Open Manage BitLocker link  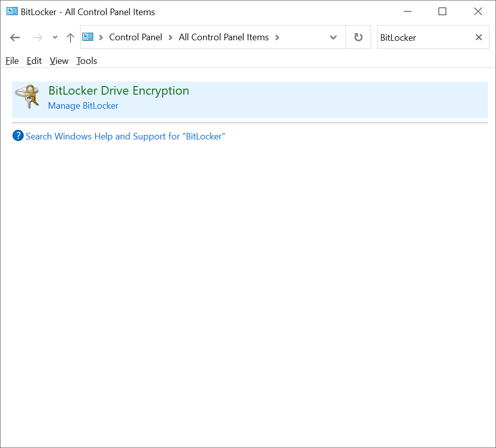(83, 106)
